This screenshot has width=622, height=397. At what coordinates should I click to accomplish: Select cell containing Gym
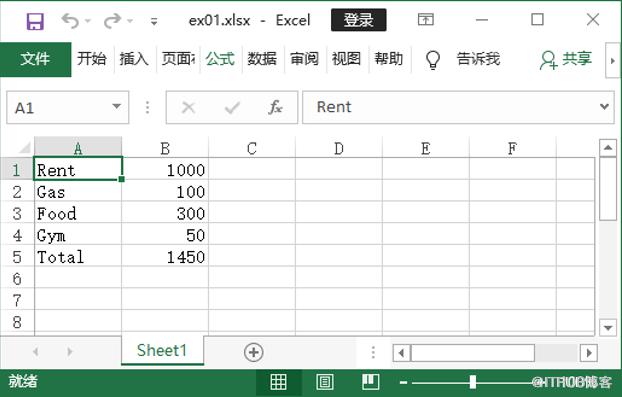click(x=78, y=235)
